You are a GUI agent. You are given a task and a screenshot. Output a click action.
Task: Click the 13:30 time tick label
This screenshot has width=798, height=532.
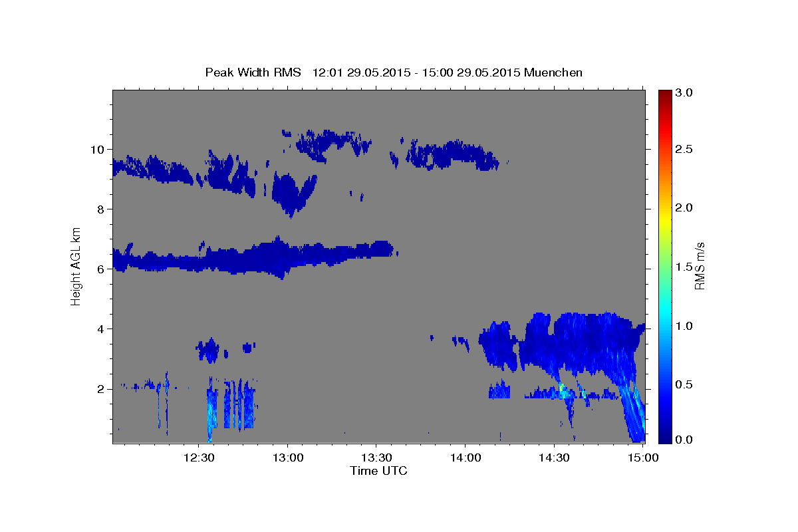tap(376, 458)
